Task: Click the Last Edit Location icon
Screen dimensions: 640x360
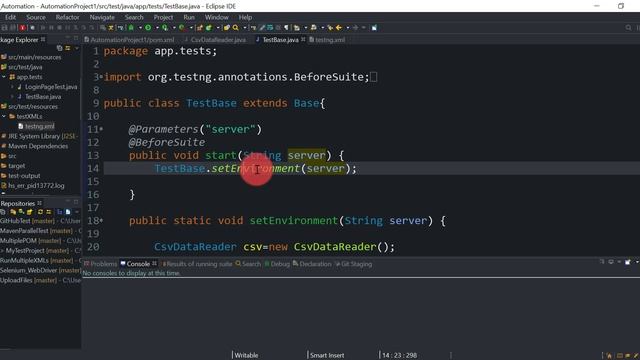Action: (x=330, y=28)
